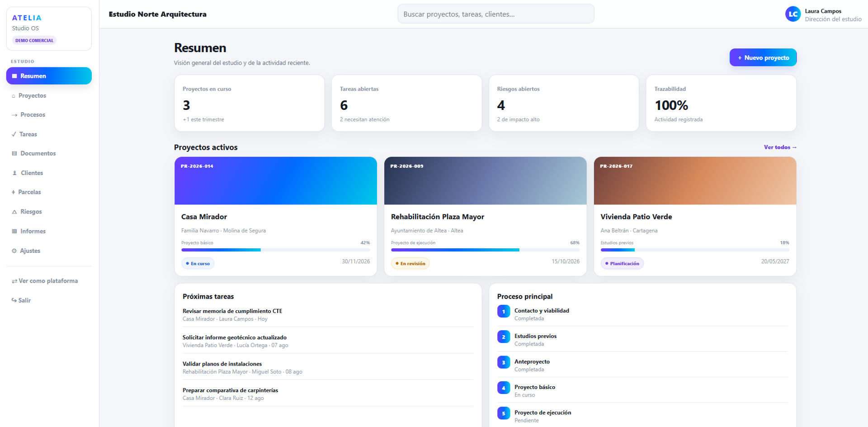Click the diamond icon beside Parcelas
Viewport: 868px width, 427px height.
pyautogui.click(x=14, y=192)
